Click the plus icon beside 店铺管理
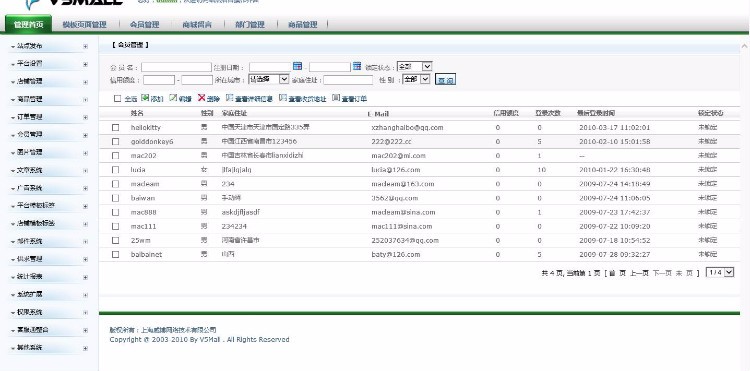This screenshot has width=750, height=371. point(85,82)
